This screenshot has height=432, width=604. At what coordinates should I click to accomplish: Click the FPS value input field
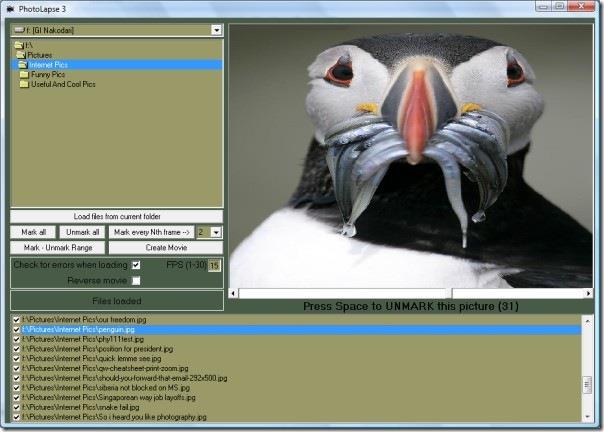click(214, 265)
